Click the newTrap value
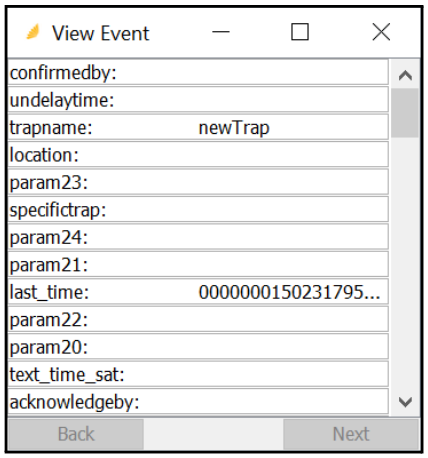Viewport: 428px width, 458px height. click(234, 128)
